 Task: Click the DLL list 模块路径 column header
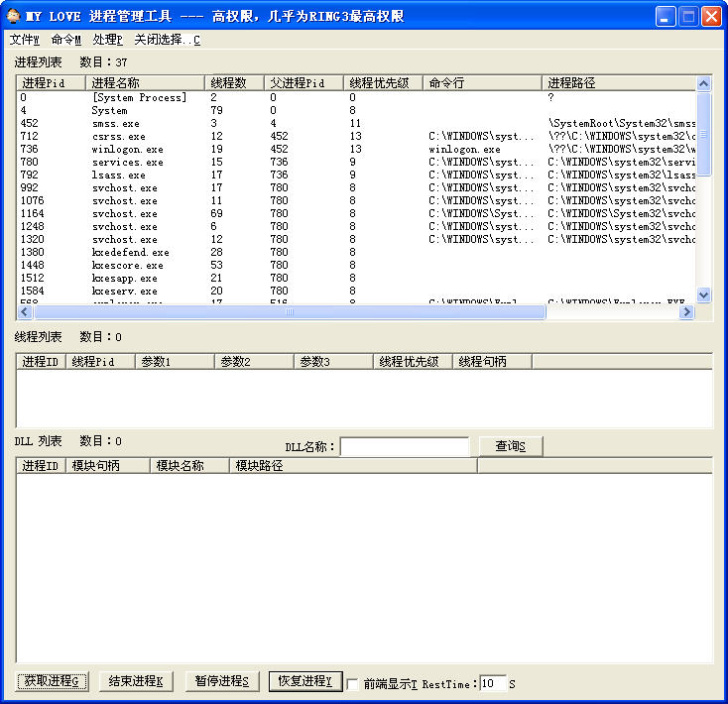click(x=353, y=465)
